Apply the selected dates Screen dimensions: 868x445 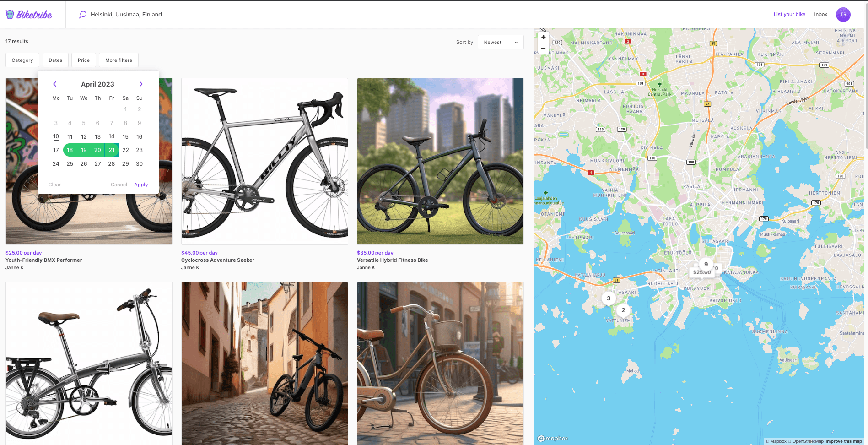141,185
